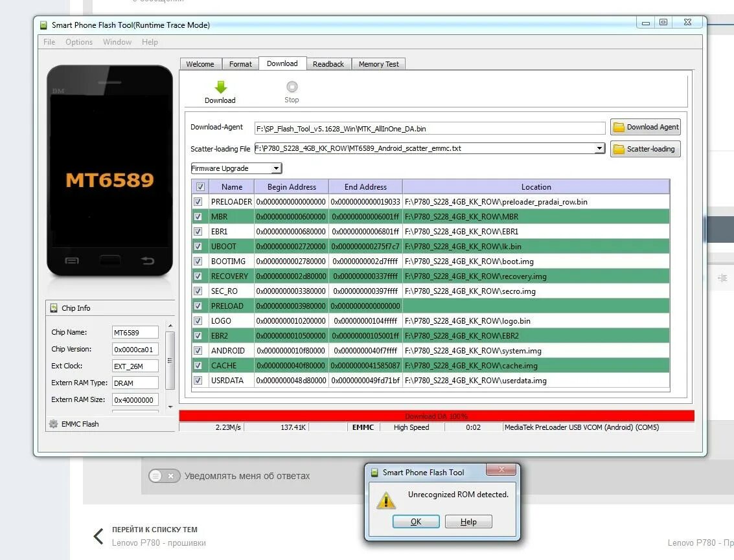Uncheck the USRDATA partition checkbox
Viewport: 734px width, 560px height.
198,381
